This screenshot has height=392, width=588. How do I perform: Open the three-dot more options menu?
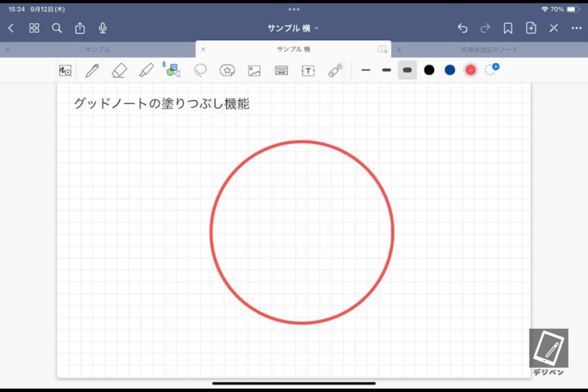[x=576, y=28]
